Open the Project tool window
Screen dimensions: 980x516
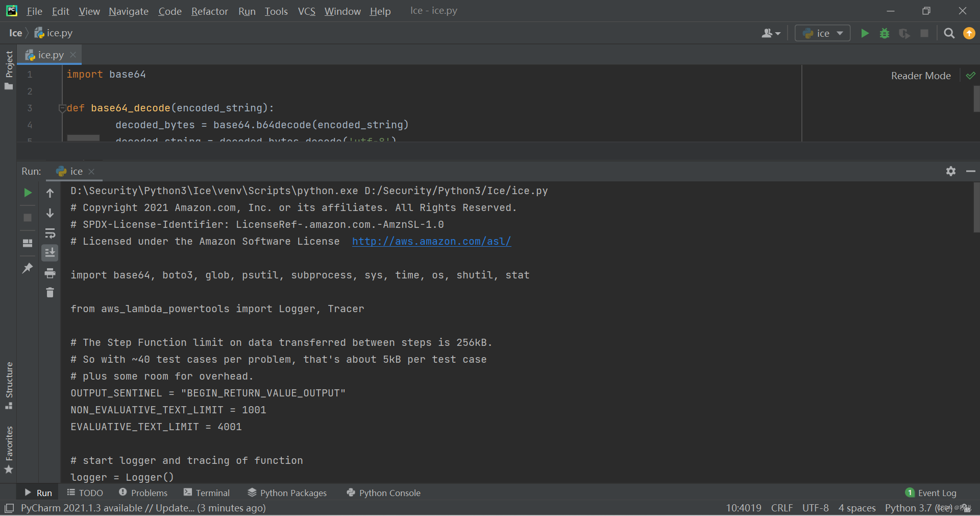pos(9,70)
